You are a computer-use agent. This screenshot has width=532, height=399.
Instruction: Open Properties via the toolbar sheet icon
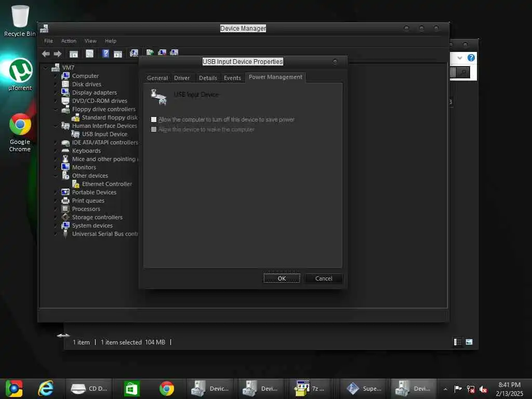click(89, 54)
